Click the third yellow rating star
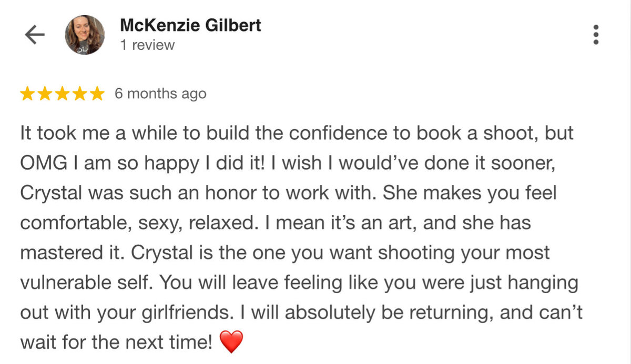 [x=63, y=94]
